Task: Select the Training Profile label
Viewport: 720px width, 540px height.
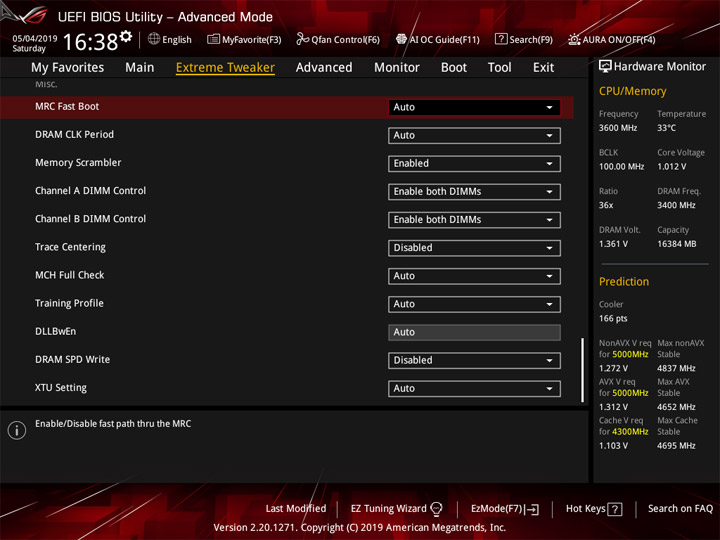Action: (x=69, y=304)
